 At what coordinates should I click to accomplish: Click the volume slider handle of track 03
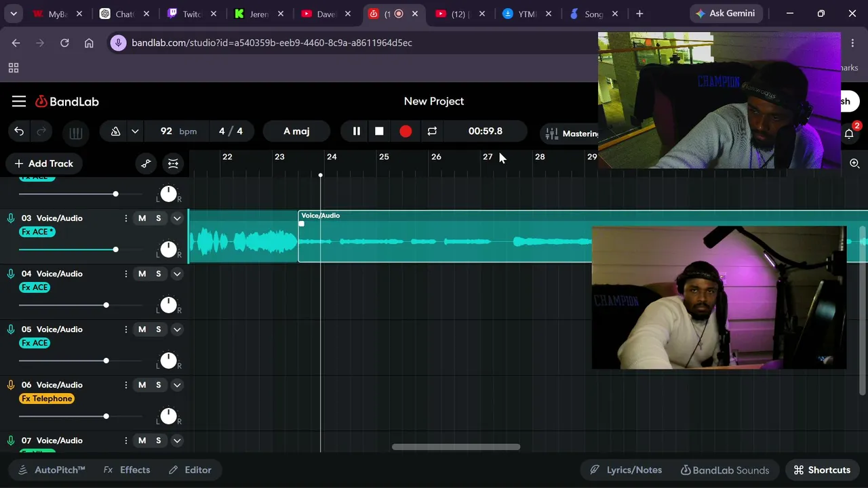115,249
